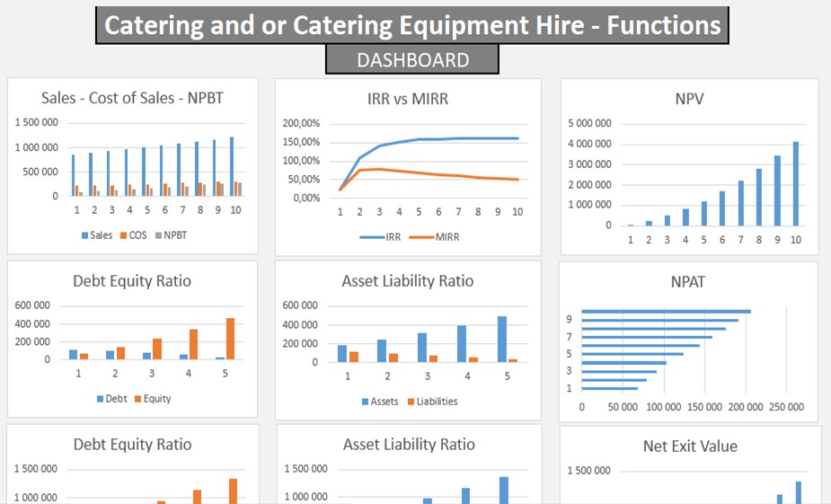Select the '5 000 000' NPV axis label
Screen dimensions: 831x504
589,123
